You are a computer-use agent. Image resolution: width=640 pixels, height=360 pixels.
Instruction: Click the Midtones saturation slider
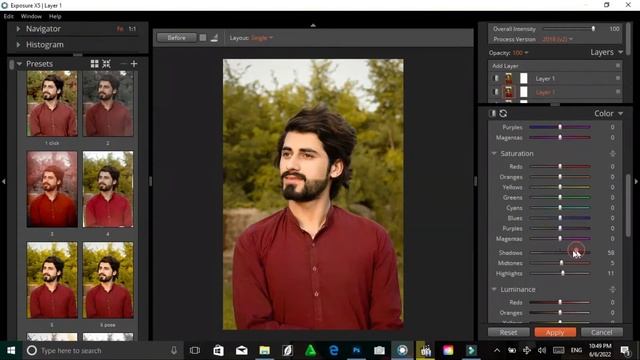[x=560, y=263]
